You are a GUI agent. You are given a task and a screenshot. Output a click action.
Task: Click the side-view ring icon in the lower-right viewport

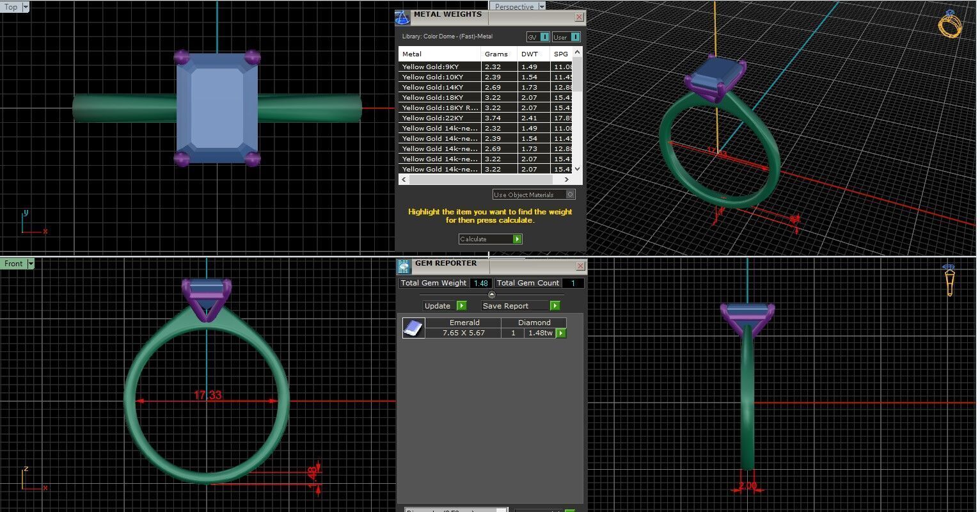[x=949, y=280]
